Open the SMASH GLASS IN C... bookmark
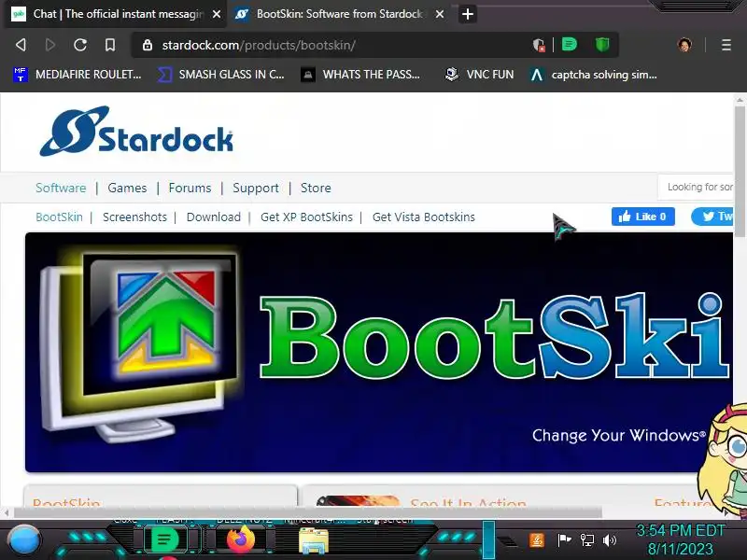The height and width of the screenshot is (560, 747). pyautogui.click(x=221, y=75)
